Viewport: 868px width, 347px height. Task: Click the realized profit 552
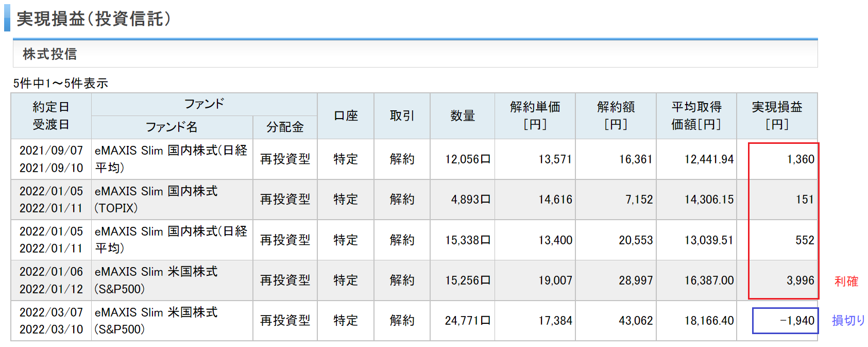[805, 240]
